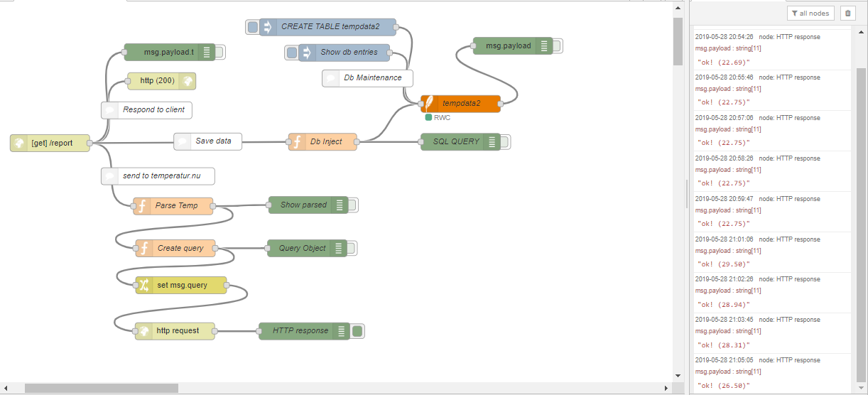
Task: Click the function icon on Db Inject node
Action: [296, 141]
